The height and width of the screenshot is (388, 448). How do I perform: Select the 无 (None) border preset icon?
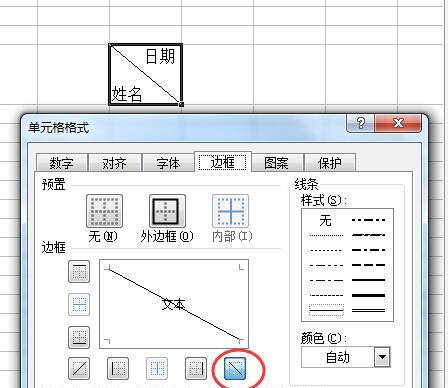point(104,211)
